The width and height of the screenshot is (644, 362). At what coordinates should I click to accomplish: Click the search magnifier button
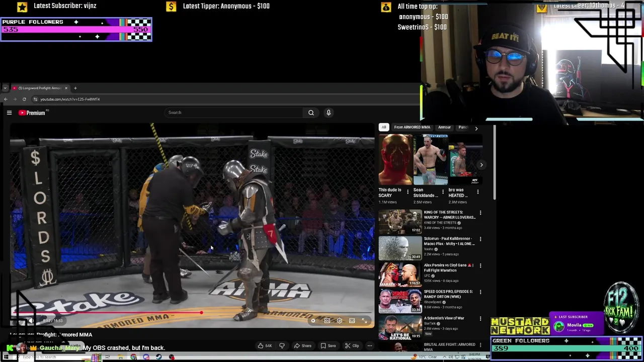click(x=311, y=113)
